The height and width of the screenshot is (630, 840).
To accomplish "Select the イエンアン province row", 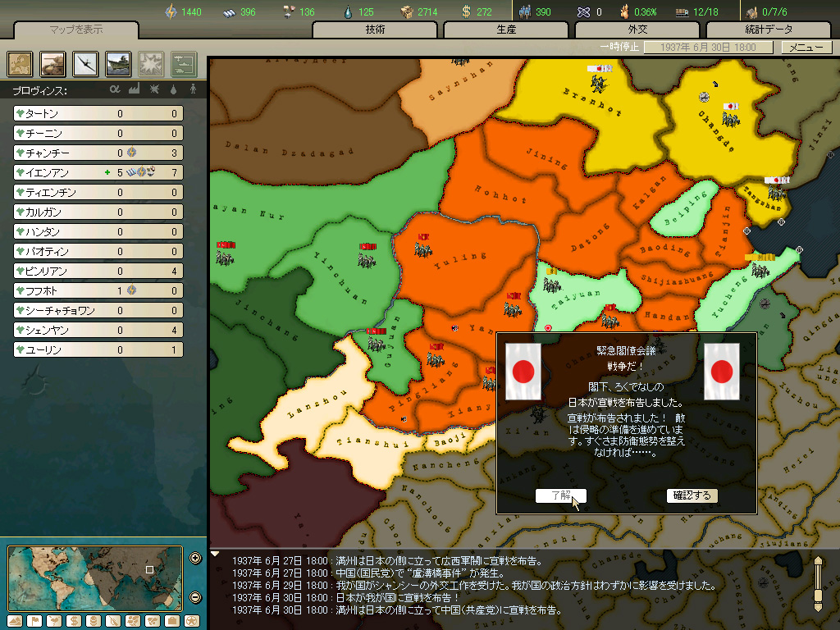I will pos(98,172).
